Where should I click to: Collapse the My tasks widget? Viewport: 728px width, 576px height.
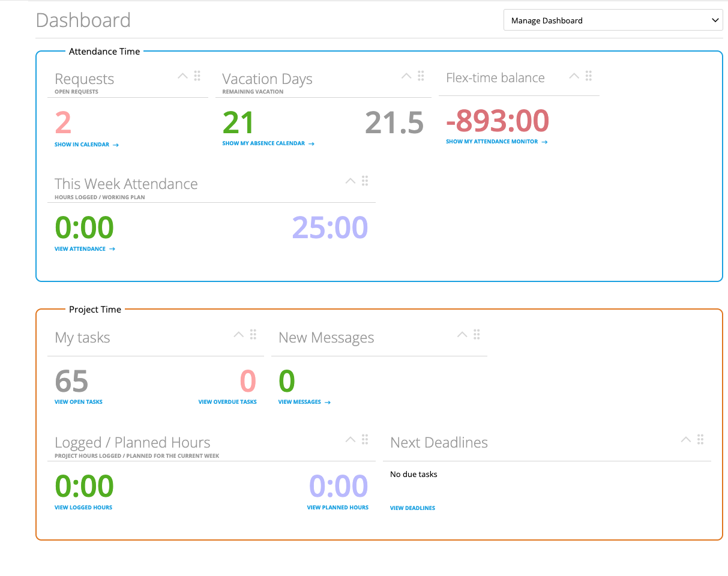[x=238, y=335]
